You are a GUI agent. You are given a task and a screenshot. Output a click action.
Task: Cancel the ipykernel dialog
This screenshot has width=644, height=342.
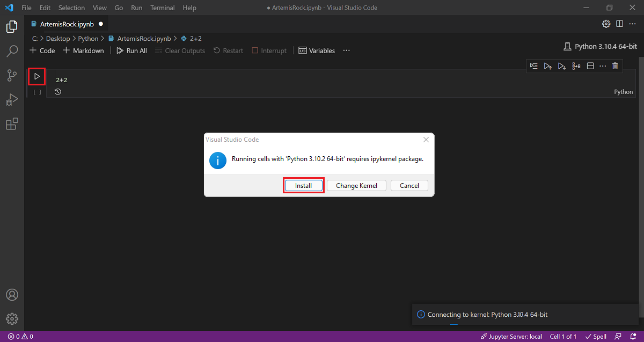[x=409, y=186]
